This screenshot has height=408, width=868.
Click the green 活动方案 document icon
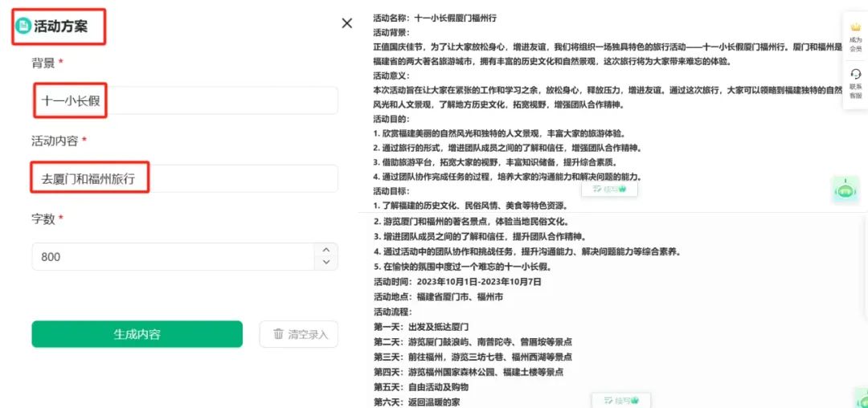click(23, 26)
